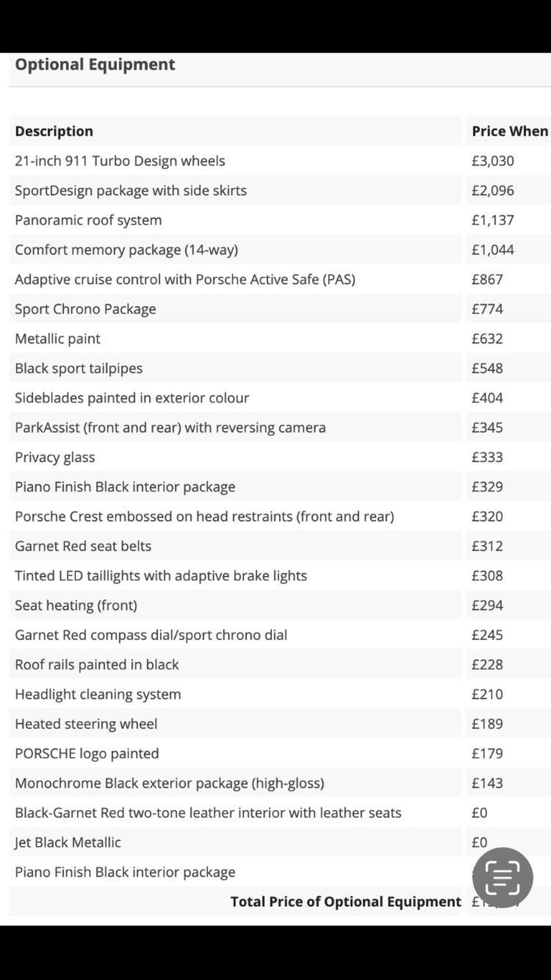Tap the text scan floating icon
Viewport: 551px width, 980px height.
click(503, 878)
